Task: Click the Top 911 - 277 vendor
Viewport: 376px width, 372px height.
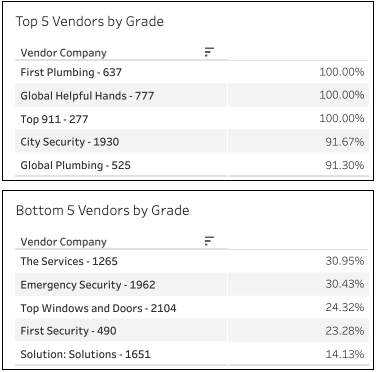Action: [54, 119]
